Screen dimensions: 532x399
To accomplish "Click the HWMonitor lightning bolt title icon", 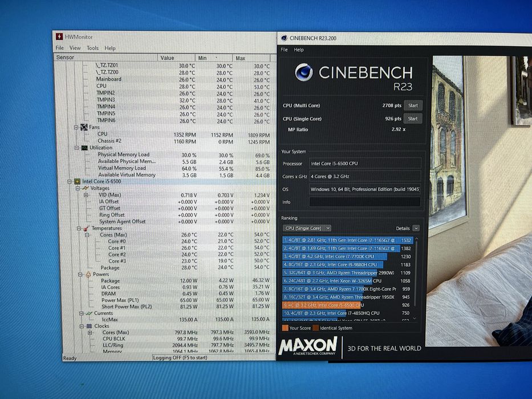I will click(59, 36).
